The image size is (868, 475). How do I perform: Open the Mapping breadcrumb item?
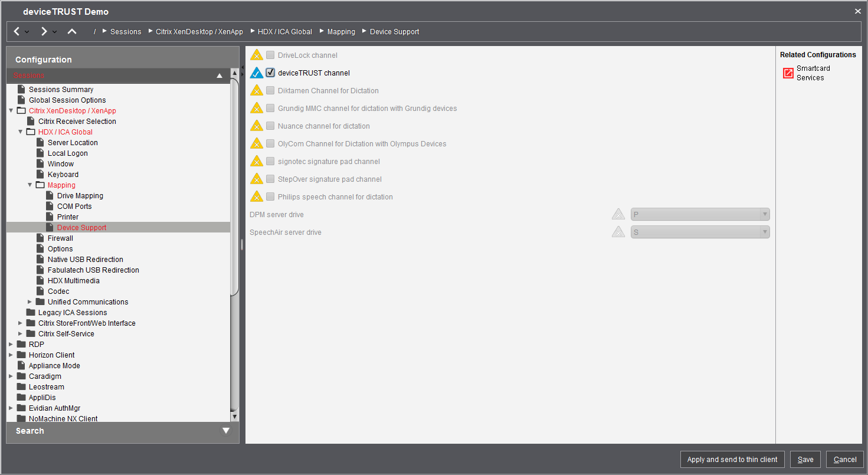(x=341, y=31)
